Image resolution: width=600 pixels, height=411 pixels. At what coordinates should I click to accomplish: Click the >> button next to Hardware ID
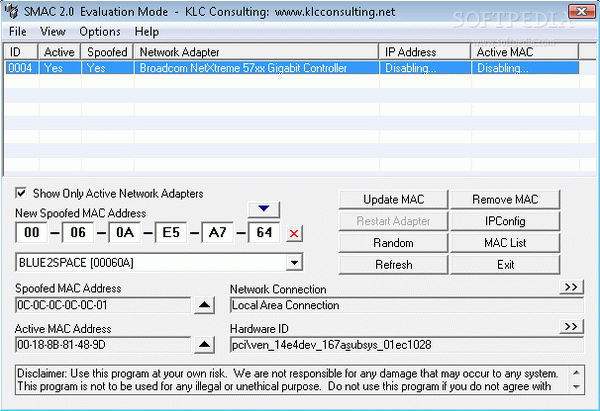(571, 327)
